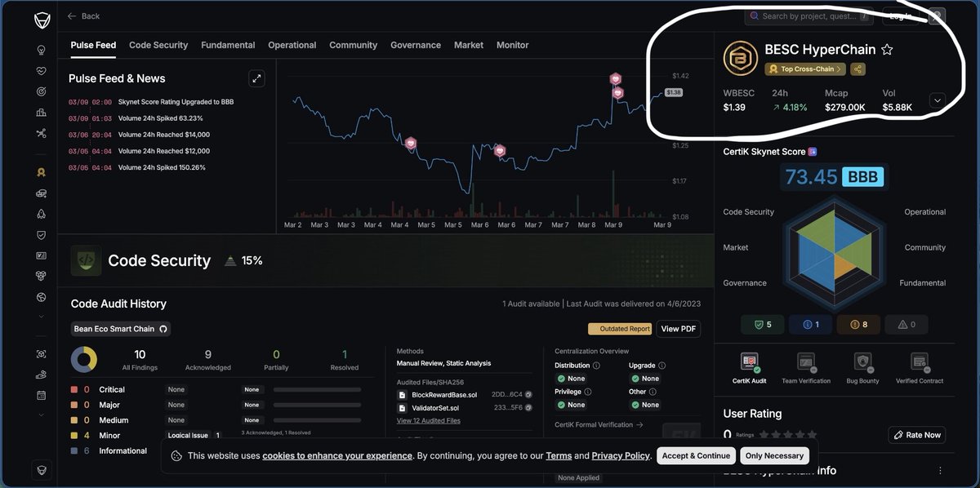Switch to the Code Security tab
980x488 pixels.
pos(158,45)
